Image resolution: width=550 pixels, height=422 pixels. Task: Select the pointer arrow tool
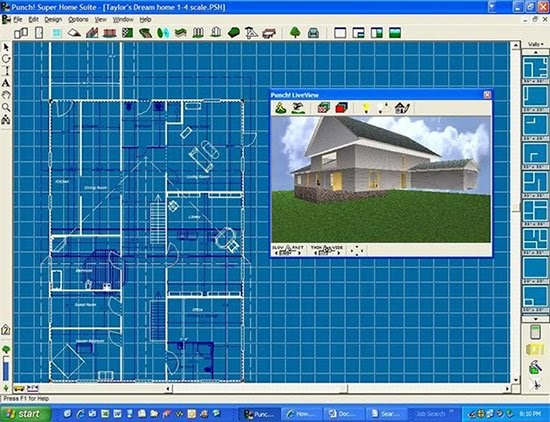pyautogui.click(x=6, y=47)
